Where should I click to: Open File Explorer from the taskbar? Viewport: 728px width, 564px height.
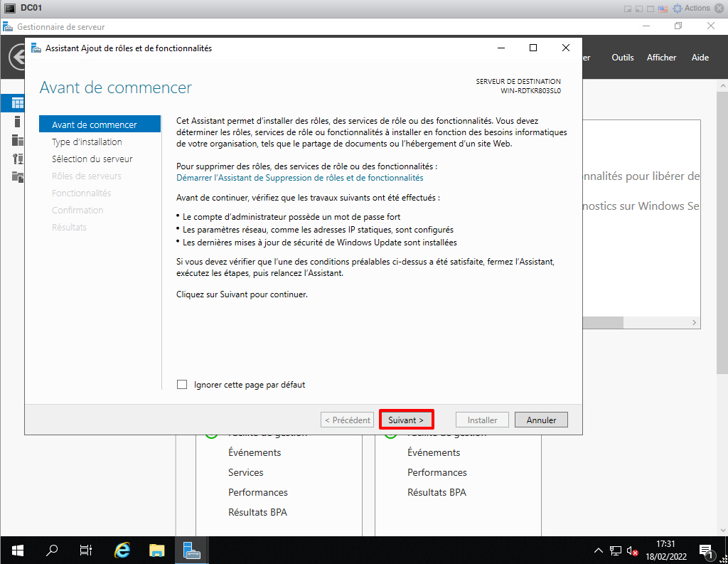[x=157, y=550]
